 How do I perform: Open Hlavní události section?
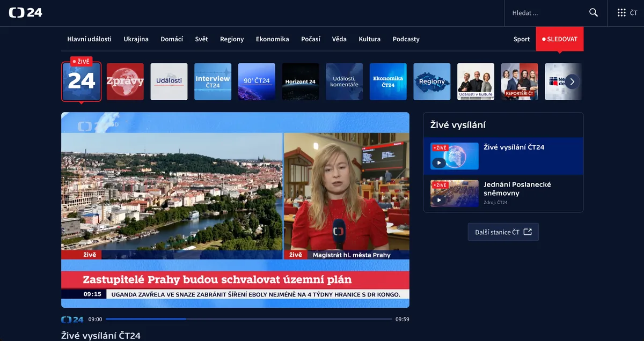(x=89, y=39)
